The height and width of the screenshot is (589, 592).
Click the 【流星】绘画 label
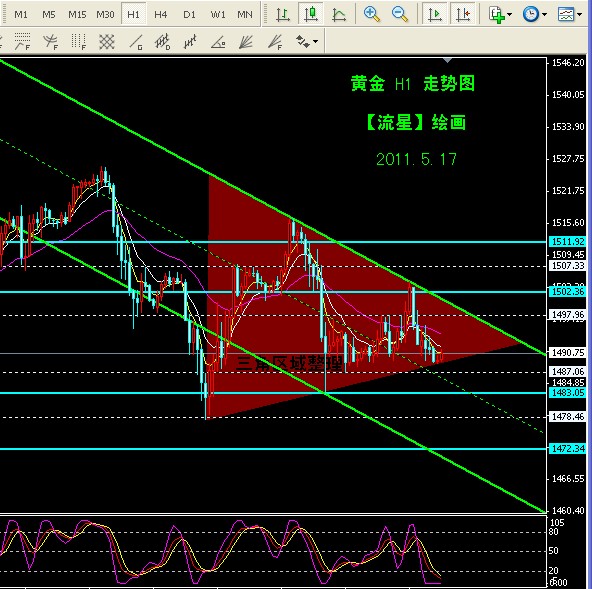[x=415, y=122]
